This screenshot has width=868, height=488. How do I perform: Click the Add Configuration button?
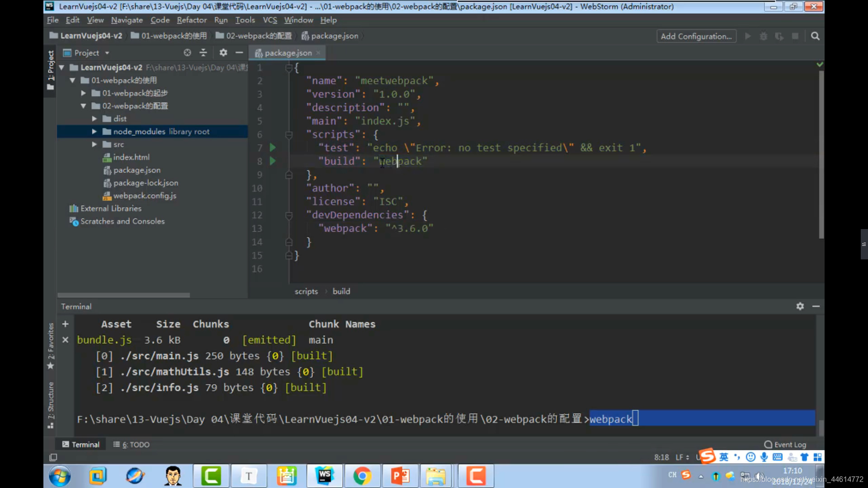(x=696, y=36)
